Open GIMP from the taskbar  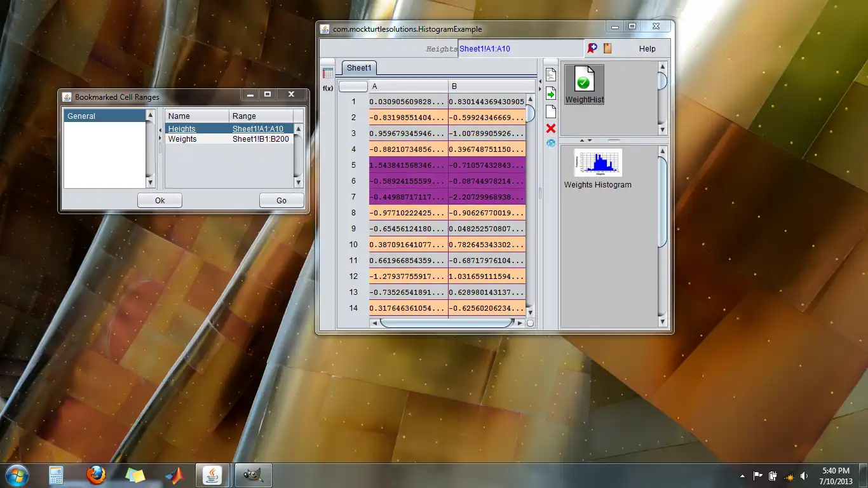(254, 475)
